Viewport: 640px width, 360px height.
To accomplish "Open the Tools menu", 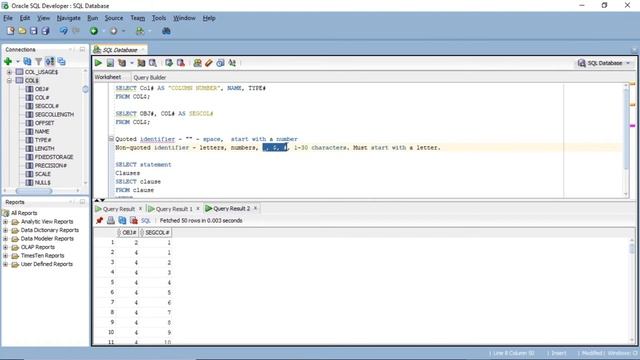I will [159, 18].
